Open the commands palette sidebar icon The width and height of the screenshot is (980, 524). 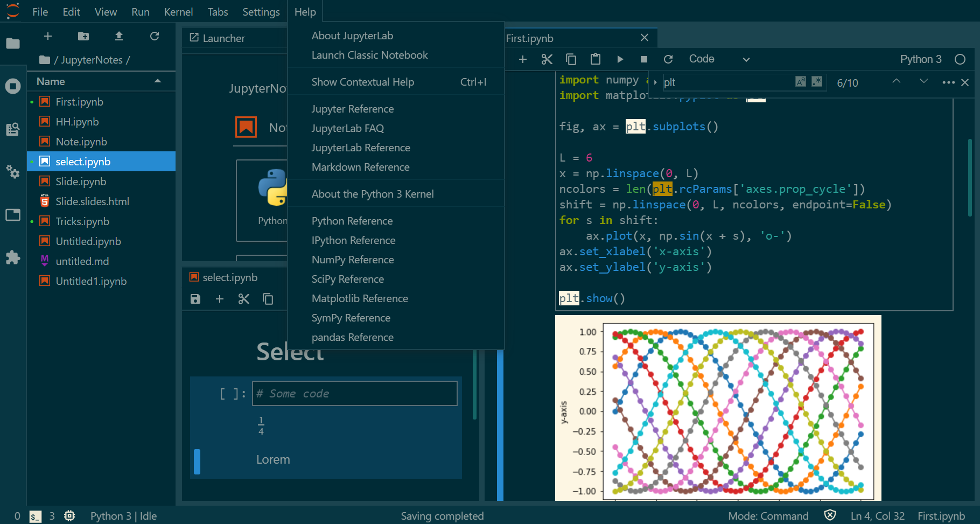coord(13,129)
